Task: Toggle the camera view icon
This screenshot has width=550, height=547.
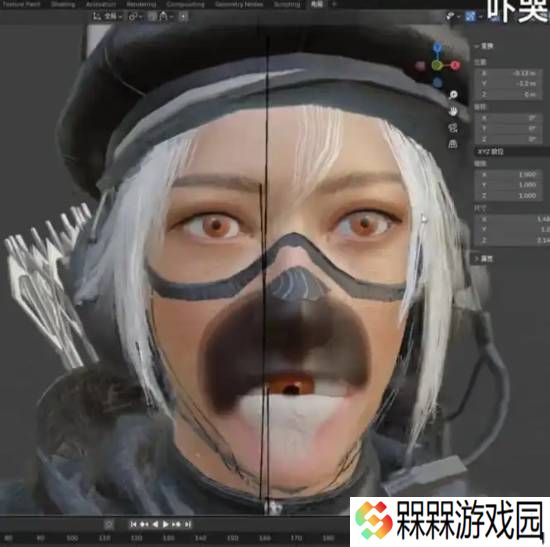Action: (453, 127)
